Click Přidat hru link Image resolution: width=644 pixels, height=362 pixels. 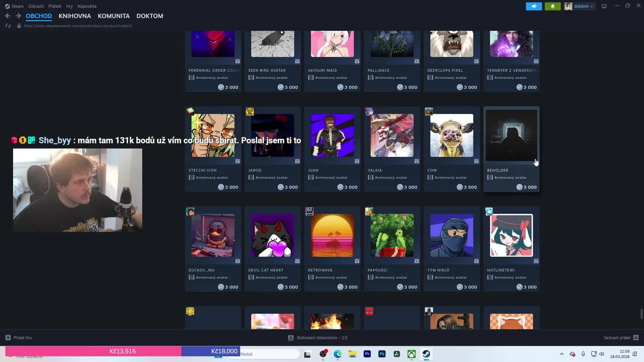23,338
